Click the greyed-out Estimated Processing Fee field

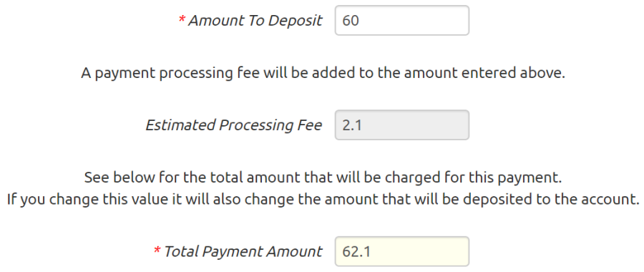point(401,125)
